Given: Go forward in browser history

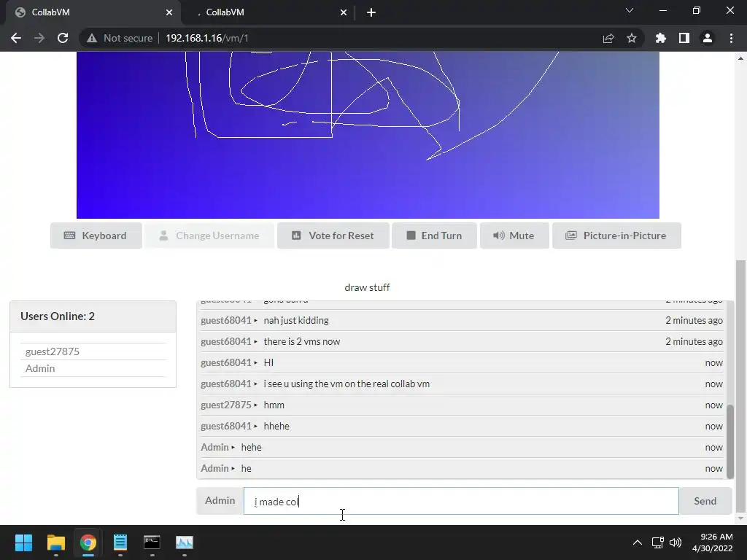Looking at the screenshot, I should coord(39,38).
